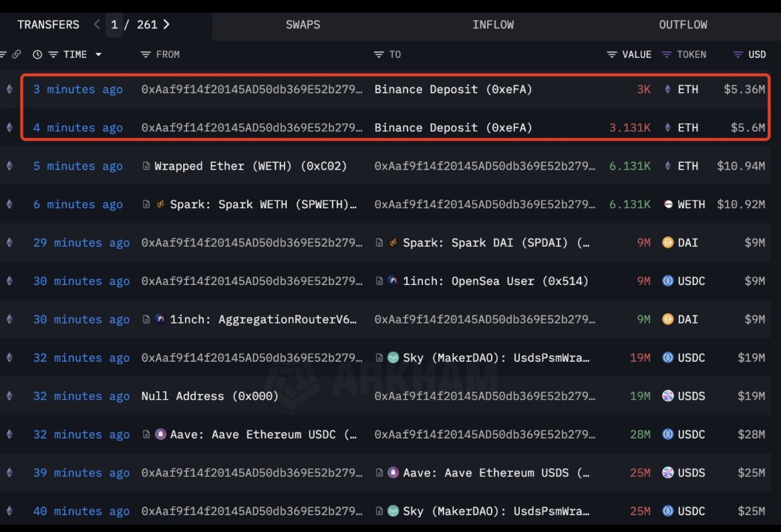Click the 3.131K value cell

point(629,128)
